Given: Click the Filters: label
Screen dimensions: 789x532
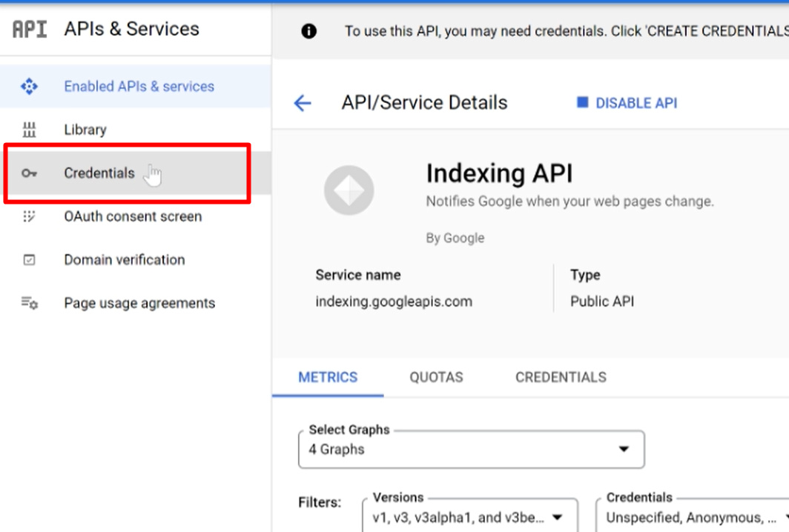Looking at the screenshot, I should (320, 502).
